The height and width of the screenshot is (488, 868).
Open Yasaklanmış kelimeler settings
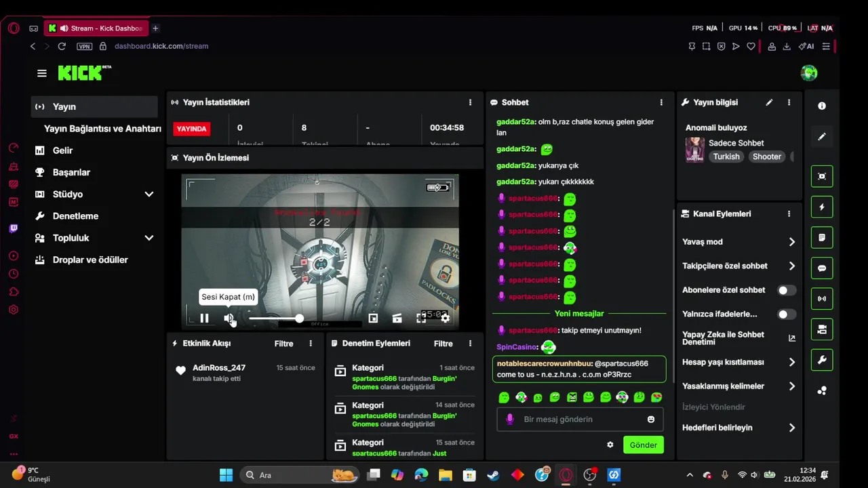[x=739, y=386]
